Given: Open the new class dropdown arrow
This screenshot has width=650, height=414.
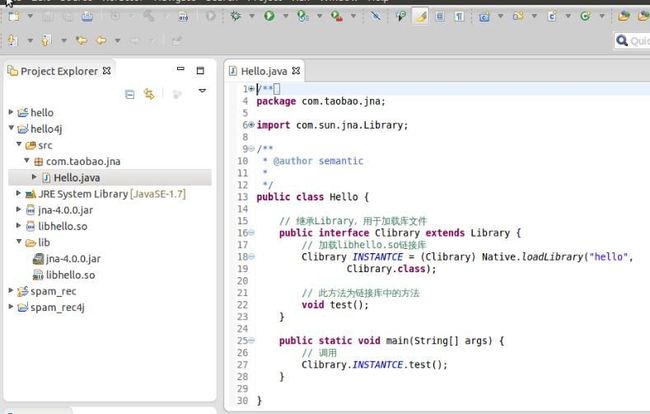Looking at the screenshot, I should coord(602,17).
